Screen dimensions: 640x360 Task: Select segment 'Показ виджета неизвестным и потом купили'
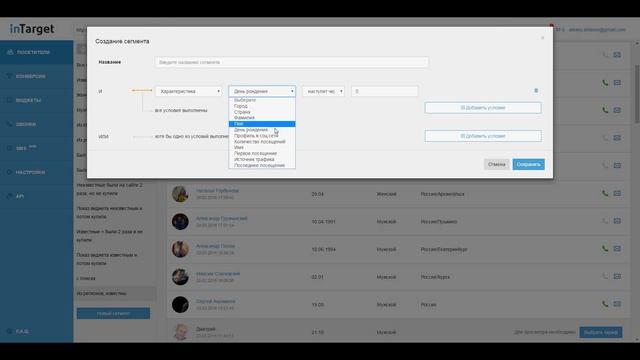(110, 212)
